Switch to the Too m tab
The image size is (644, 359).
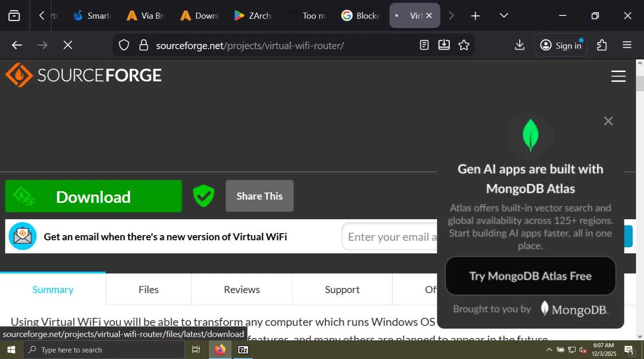tap(307, 16)
